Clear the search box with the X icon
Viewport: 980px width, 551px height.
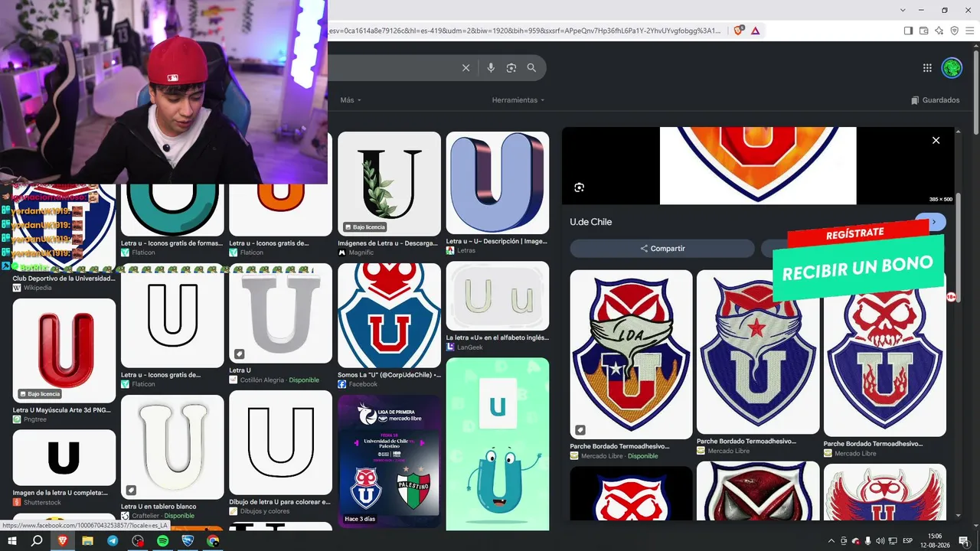pos(465,68)
